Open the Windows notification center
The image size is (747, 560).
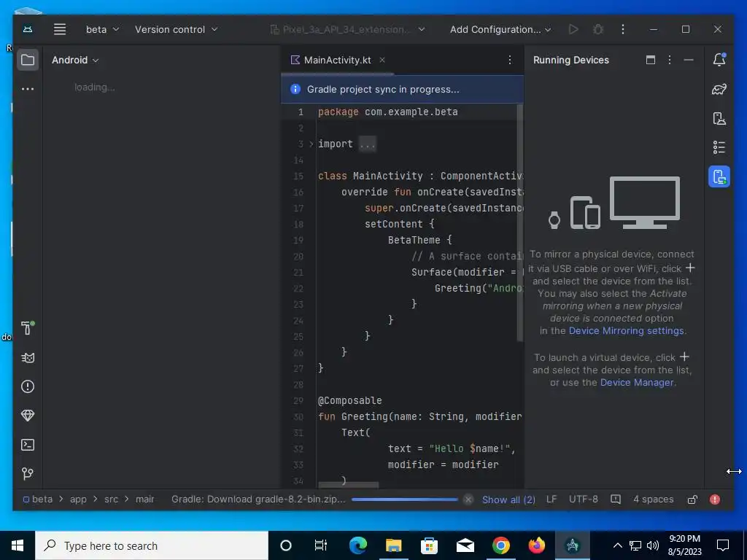[x=723, y=545]
